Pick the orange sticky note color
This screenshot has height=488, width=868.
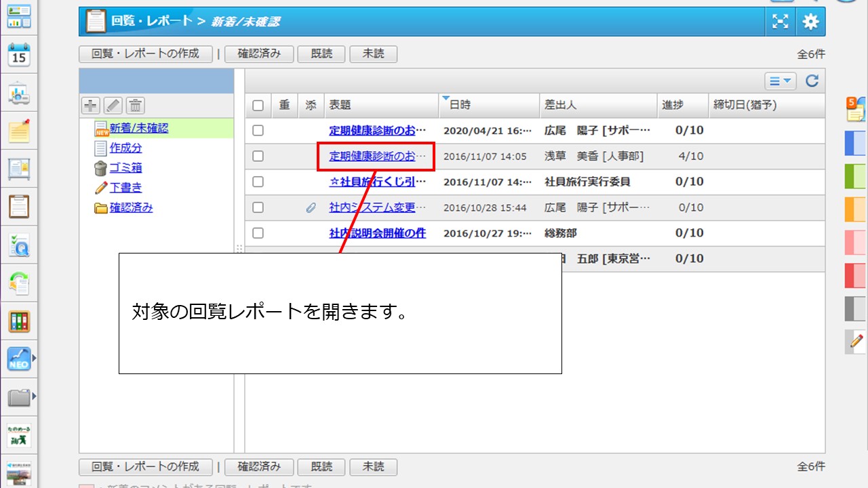click(x=856, y=209)
